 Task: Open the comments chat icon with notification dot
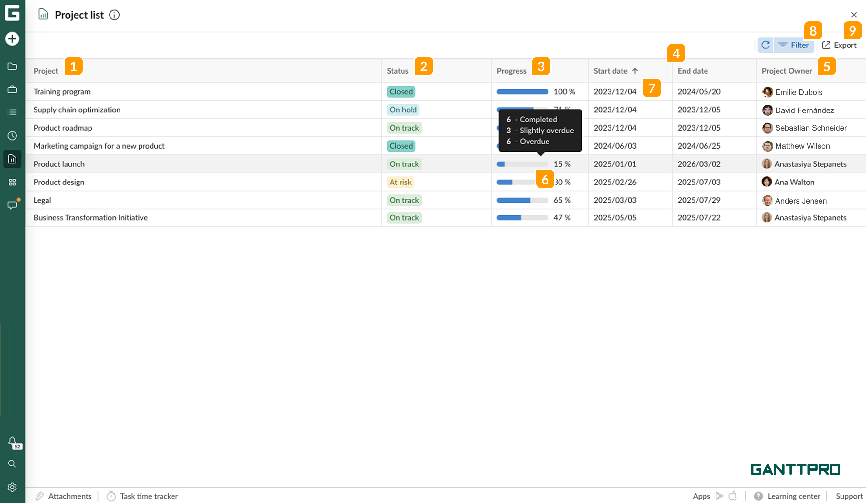(12, 205)
